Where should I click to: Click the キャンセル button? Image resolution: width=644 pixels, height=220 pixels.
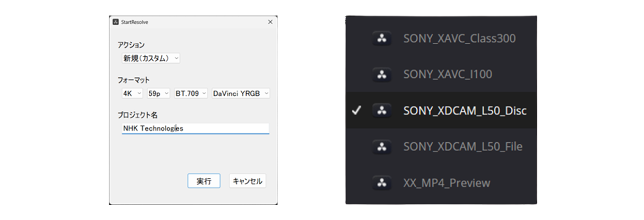[x=247, y=181]
